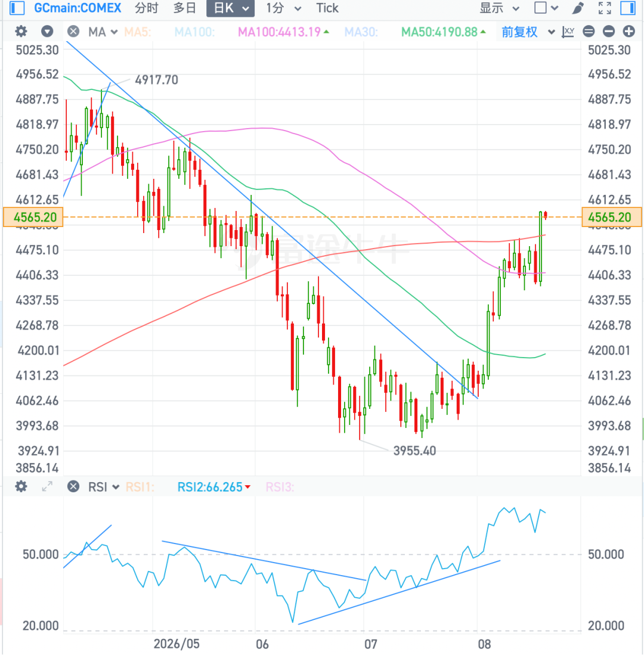Click the left 4565.20 current price tag
Image resolution: width=644 pixels, height=655 pixels.
point(33,217)
